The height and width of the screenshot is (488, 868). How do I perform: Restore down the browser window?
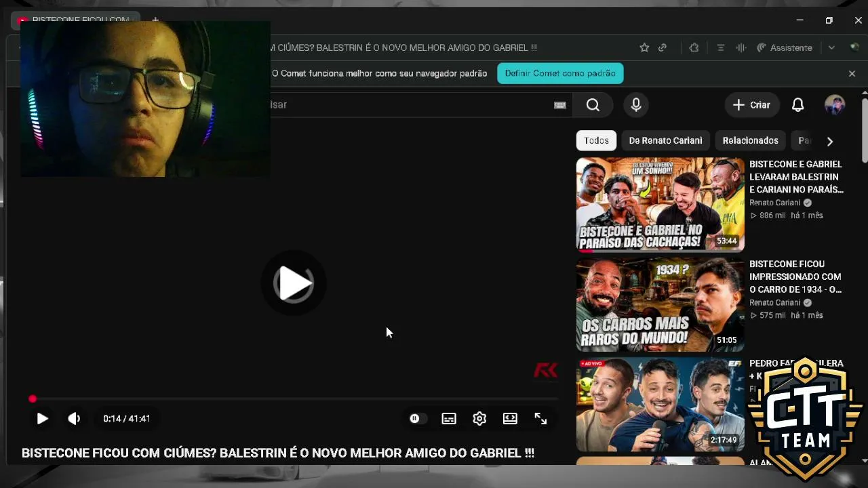pyautogui.click(x=829, y=20)
